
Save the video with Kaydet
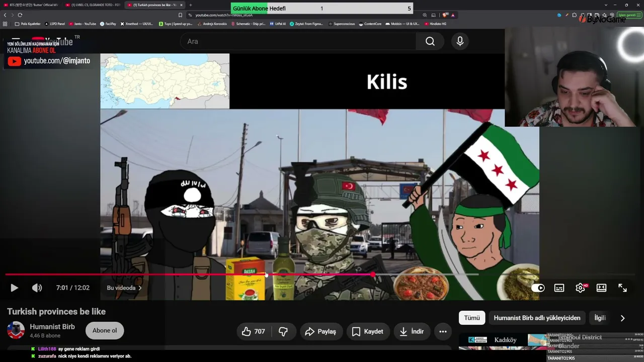[368, 331]
